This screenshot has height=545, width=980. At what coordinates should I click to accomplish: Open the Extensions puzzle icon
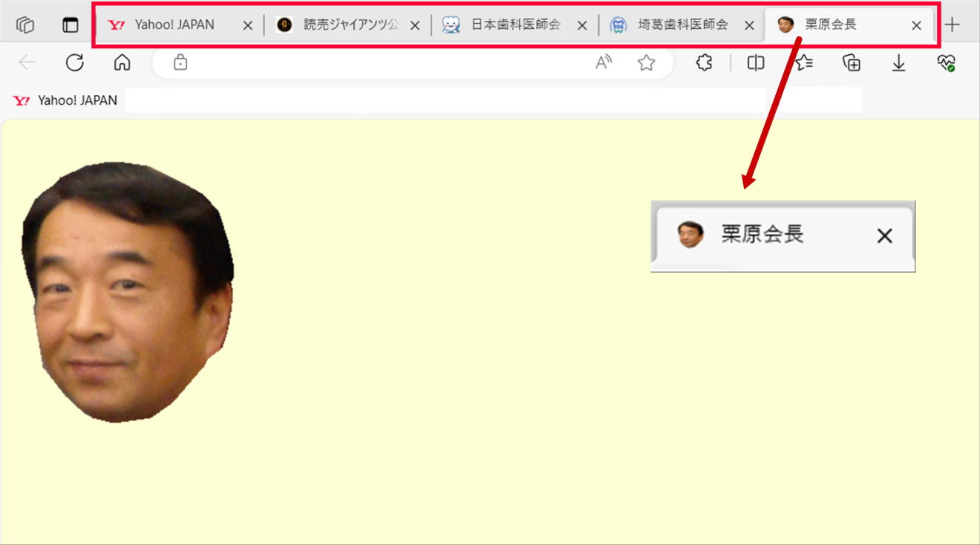point(704,63)
